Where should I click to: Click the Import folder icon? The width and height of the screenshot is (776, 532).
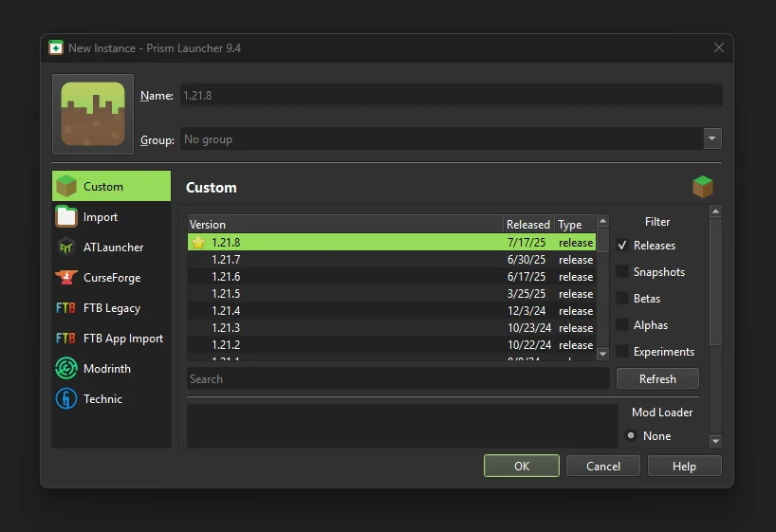66,217
